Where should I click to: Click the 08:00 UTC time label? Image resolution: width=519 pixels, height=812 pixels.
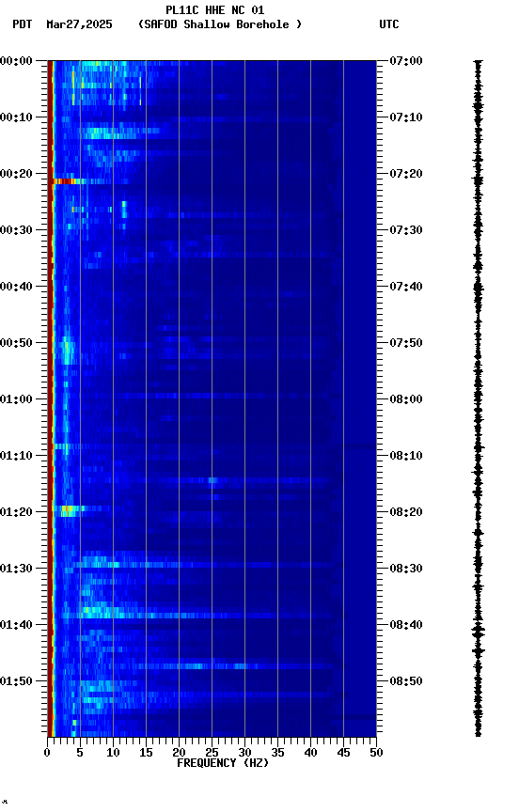tap(406, 399)
